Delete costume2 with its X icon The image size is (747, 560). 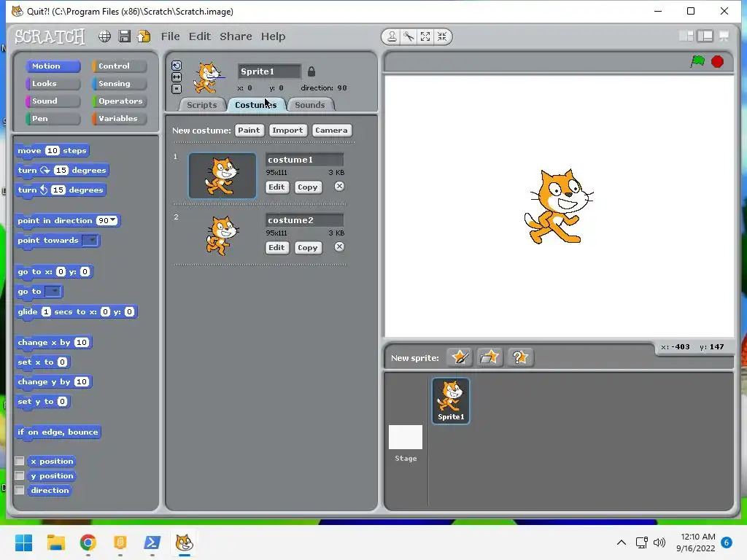339,246
